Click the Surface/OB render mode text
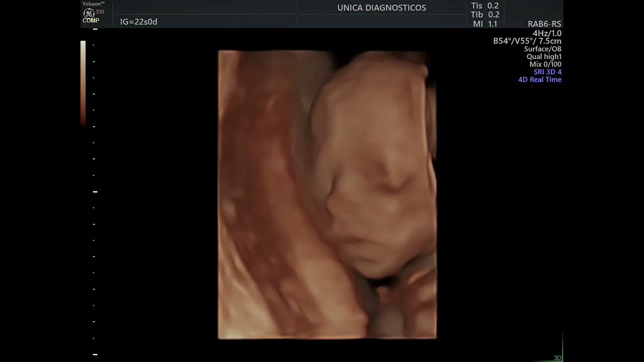 [542, 49]
